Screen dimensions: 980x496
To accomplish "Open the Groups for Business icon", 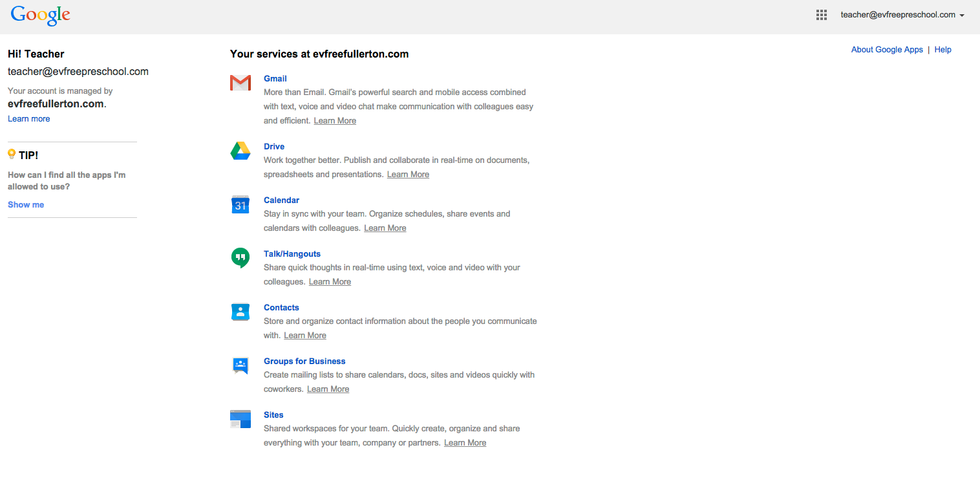I will (240, 365).
